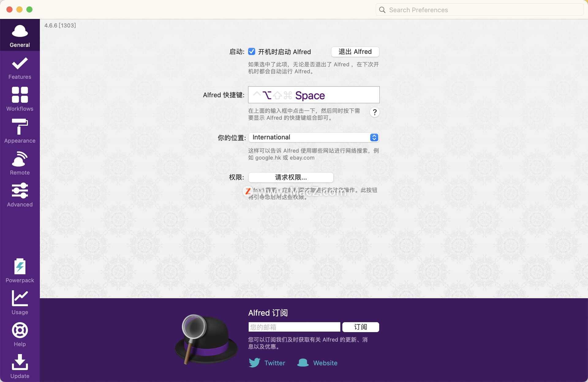Open Appearance settings panel
Screen dimensions: 588x382
tap(20, 131)
